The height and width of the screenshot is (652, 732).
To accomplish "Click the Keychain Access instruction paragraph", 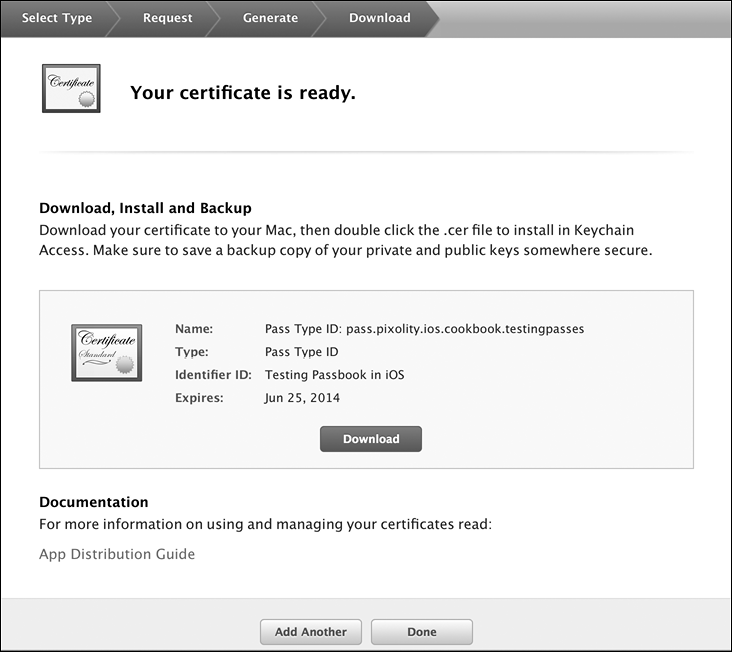I will pyautogui.click(x=345, y=240).
